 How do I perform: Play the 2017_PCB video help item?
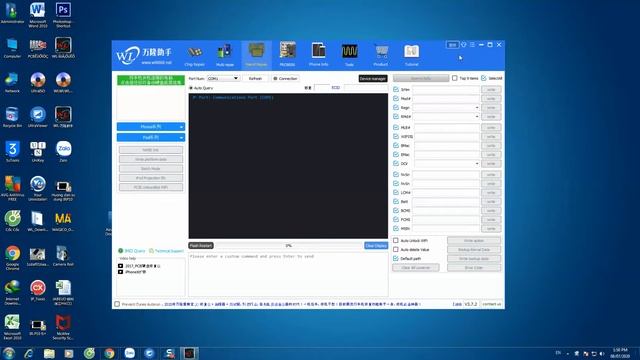pos(139,266)
